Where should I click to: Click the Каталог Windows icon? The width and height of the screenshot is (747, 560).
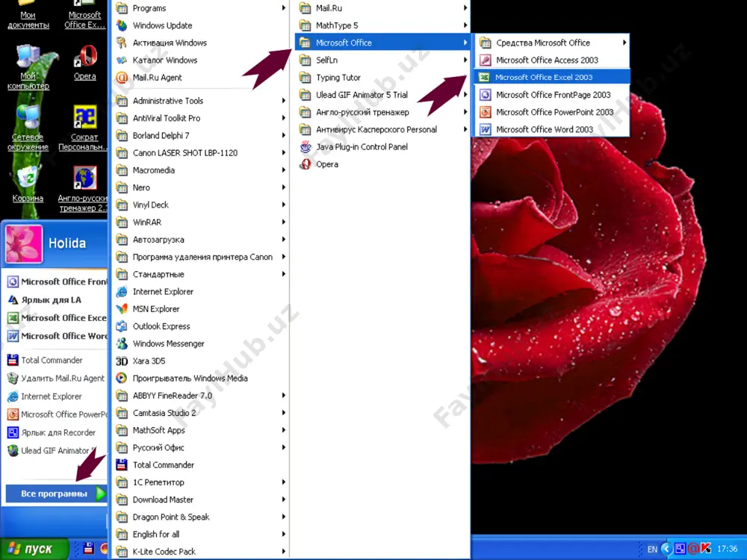tap(122, 60)
